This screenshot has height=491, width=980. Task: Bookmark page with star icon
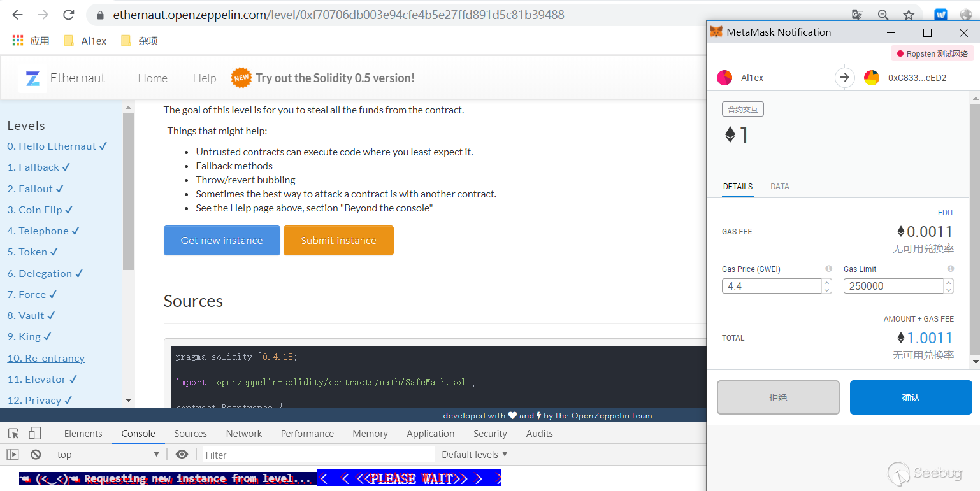click(909, 15)
